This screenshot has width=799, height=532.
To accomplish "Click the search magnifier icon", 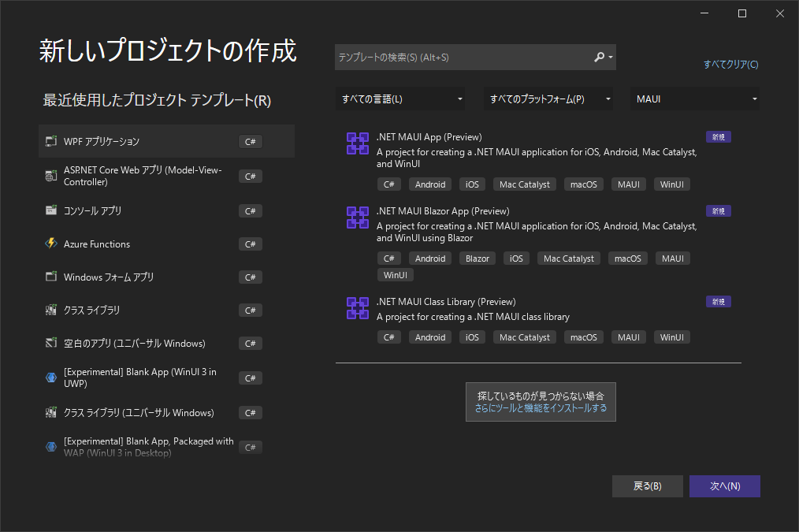I will pyautogui.click(x=598, y=57).
